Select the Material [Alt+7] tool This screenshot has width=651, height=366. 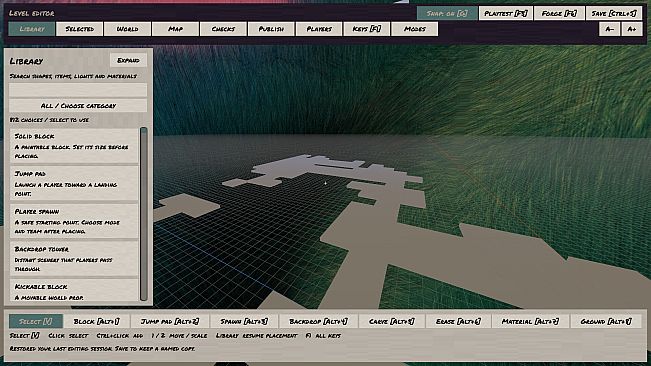(530, 321)
